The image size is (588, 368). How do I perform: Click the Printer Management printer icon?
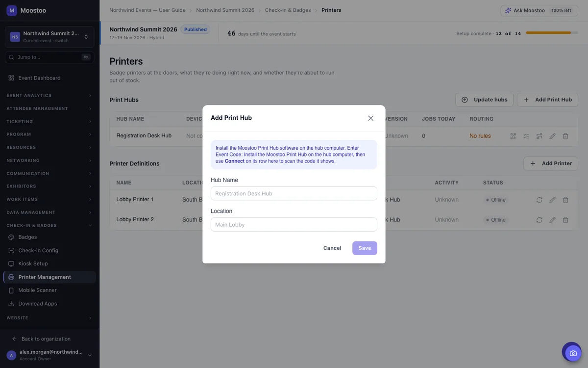coord(11,277)
